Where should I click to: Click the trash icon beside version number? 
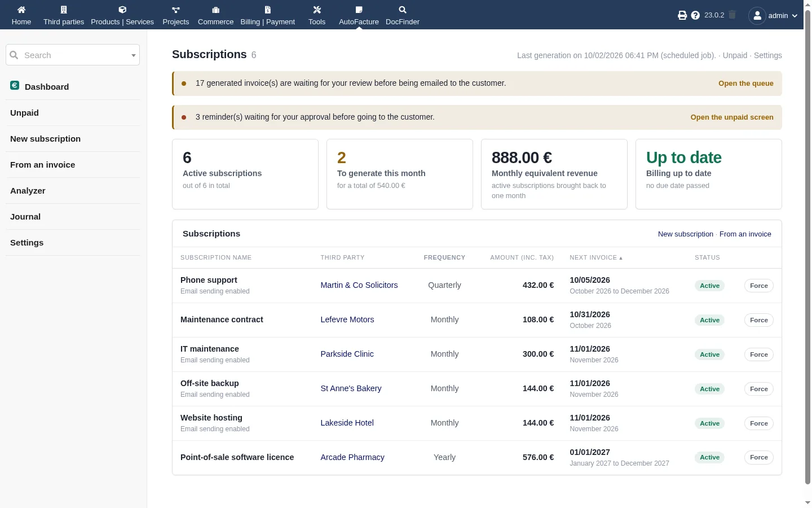(x=732, y=15)
